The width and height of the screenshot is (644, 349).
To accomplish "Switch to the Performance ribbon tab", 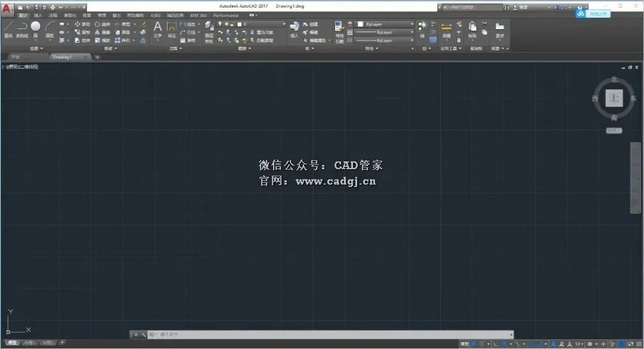I will coord(225,15).
